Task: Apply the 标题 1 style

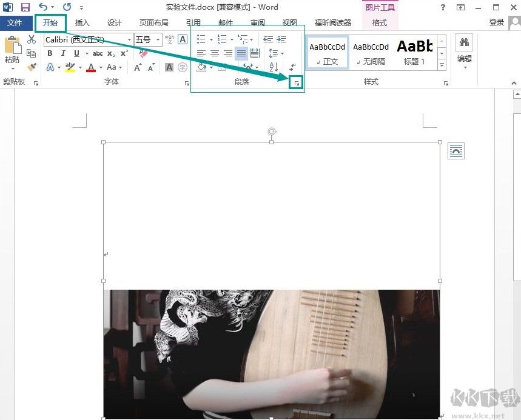Action: tap(415, 53)
